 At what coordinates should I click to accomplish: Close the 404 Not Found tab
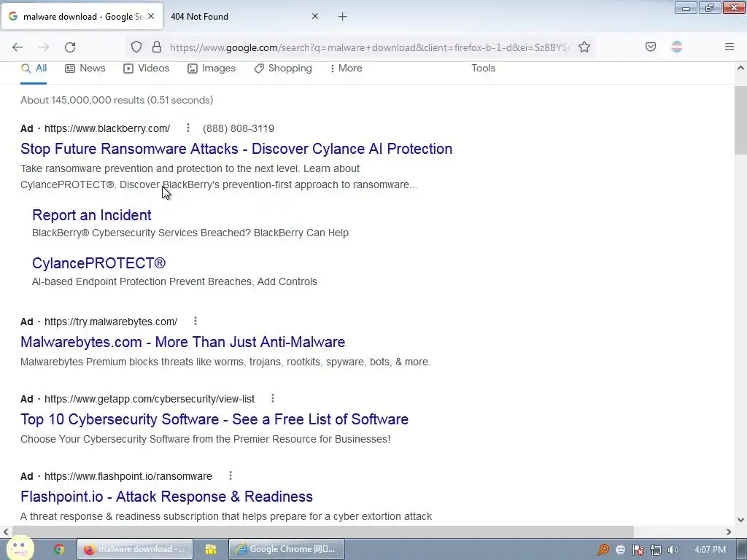click(315, 16)
